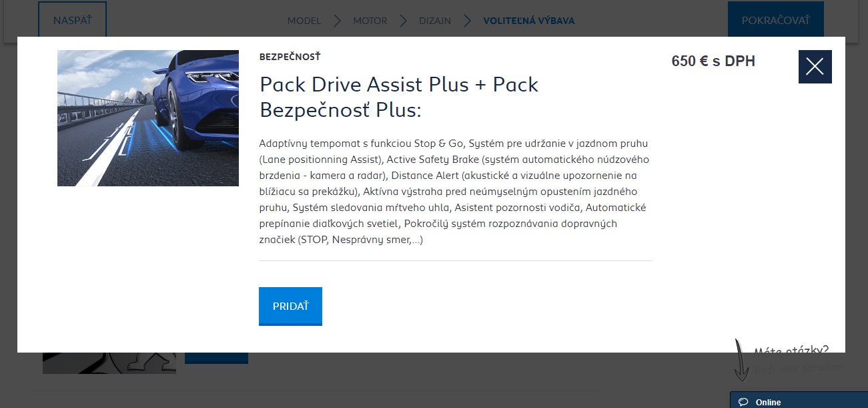Open the Online chat bar
The image size is (868, 408).
799,400
